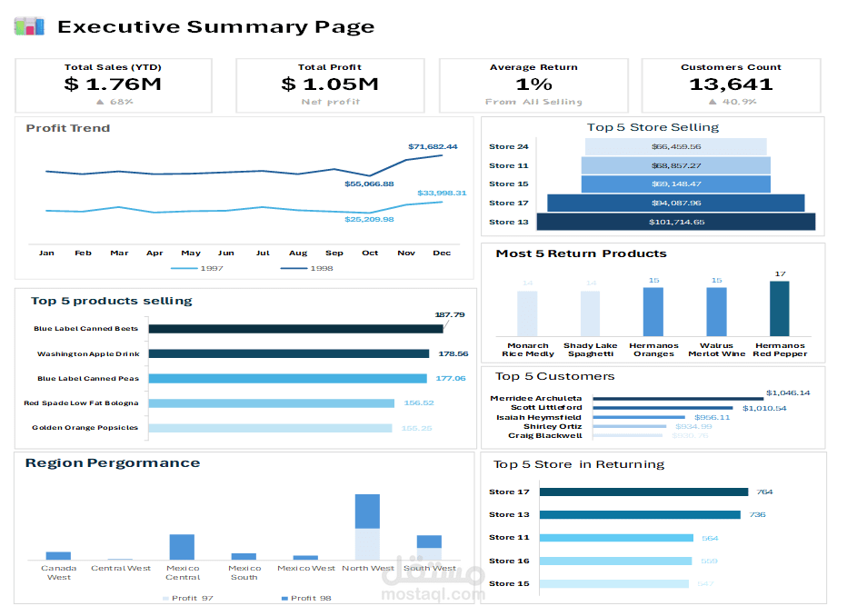
Task: Click the Golden Orange Popsicles bar
Action: [x=271, y=428]
